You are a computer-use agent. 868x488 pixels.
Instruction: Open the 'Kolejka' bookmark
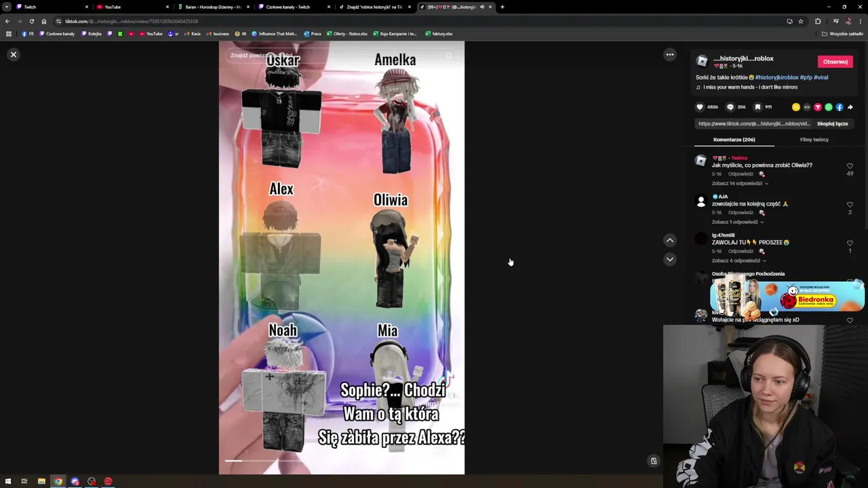point(92,33)
